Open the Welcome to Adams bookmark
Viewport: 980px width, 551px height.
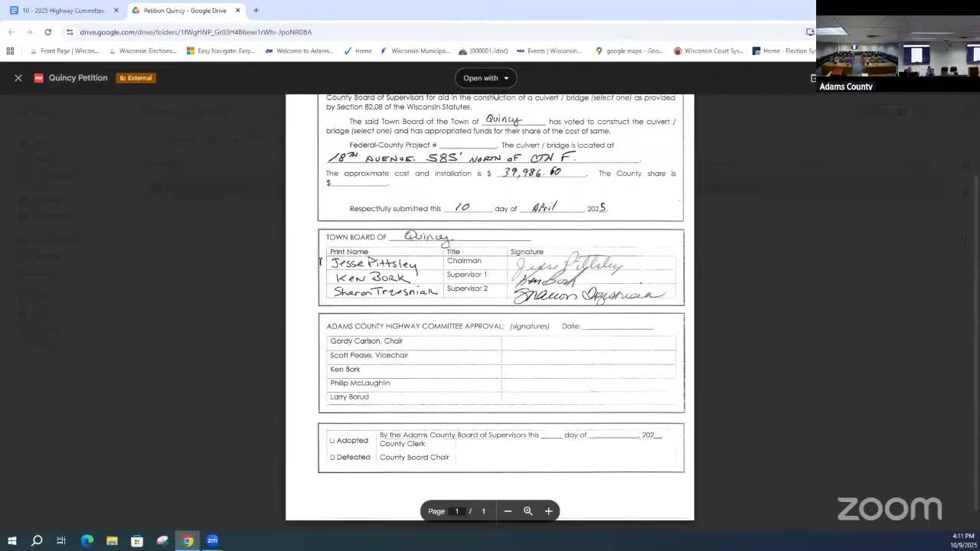pyautogui.click(x=299, y=51)
